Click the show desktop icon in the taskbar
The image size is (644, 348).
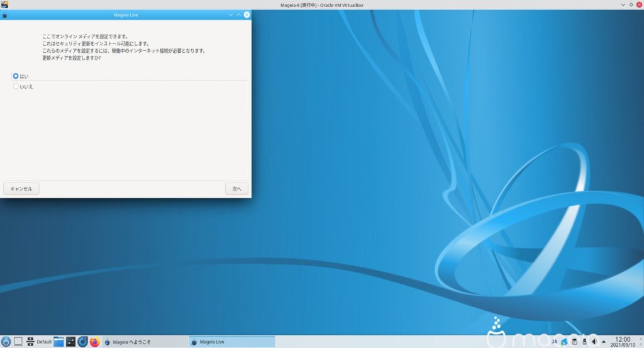coord(18,342)
